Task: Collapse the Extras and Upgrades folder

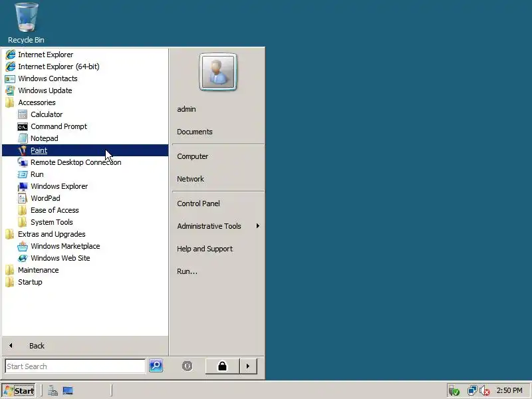Action: [85, 234]
